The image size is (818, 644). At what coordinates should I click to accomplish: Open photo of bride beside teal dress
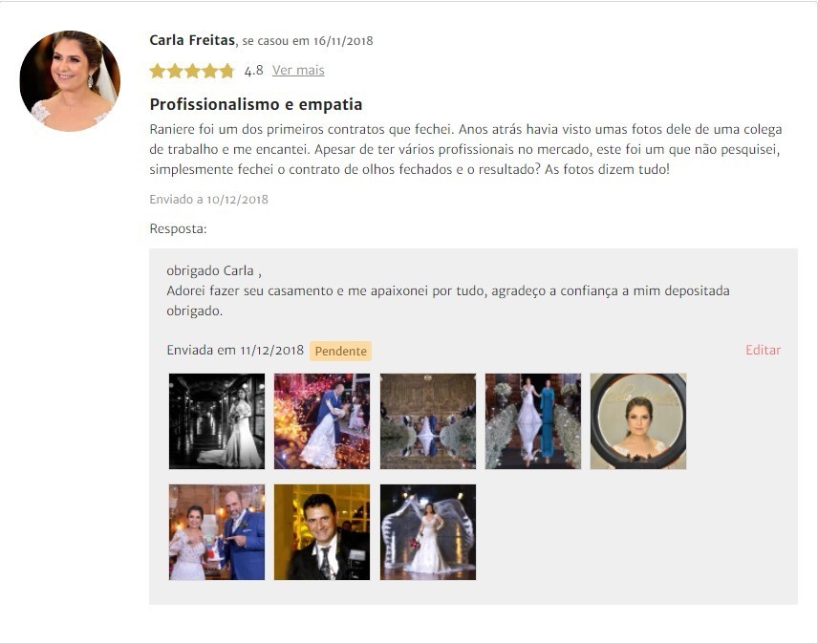tap(532, 421)
